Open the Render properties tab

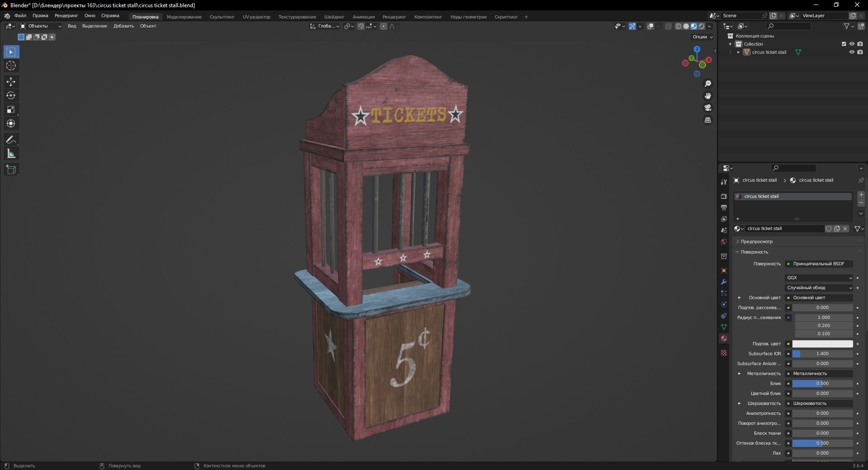click(x=723, y=197)
